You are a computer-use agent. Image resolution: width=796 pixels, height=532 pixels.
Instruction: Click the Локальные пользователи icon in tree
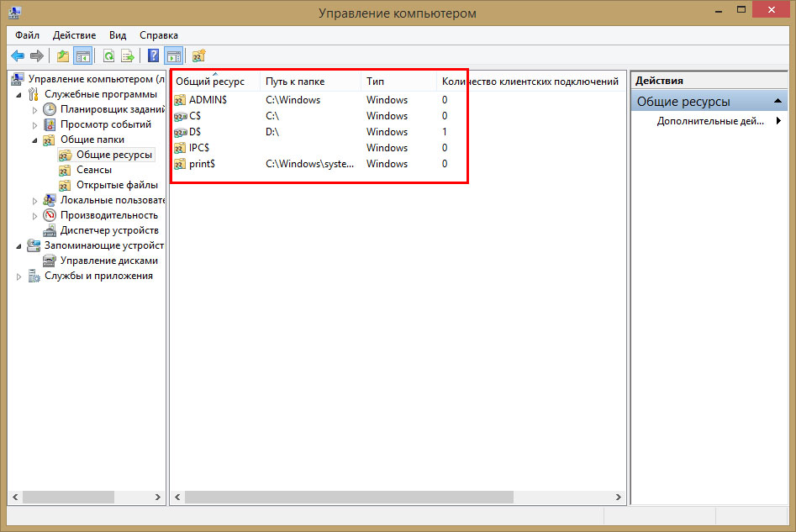50,200
